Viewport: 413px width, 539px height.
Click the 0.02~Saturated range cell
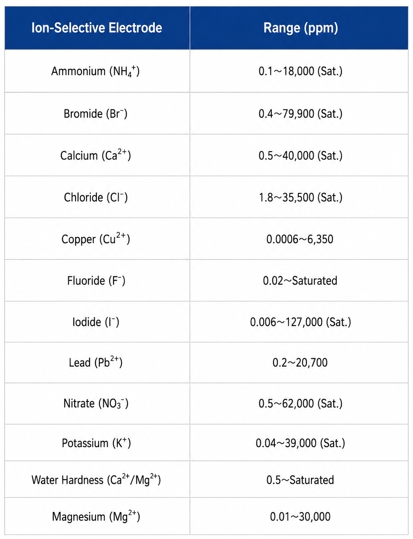(x=299, y=281)
